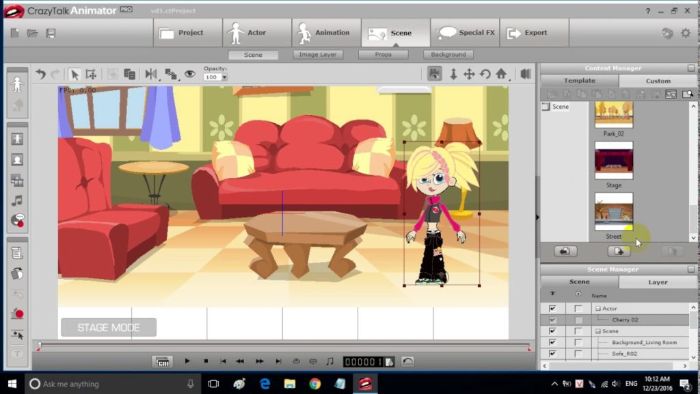The height and width of the screenshot is (394, 700).
Task: Toggle lock checkbox for Scene row
Action: tap(578, 331)
